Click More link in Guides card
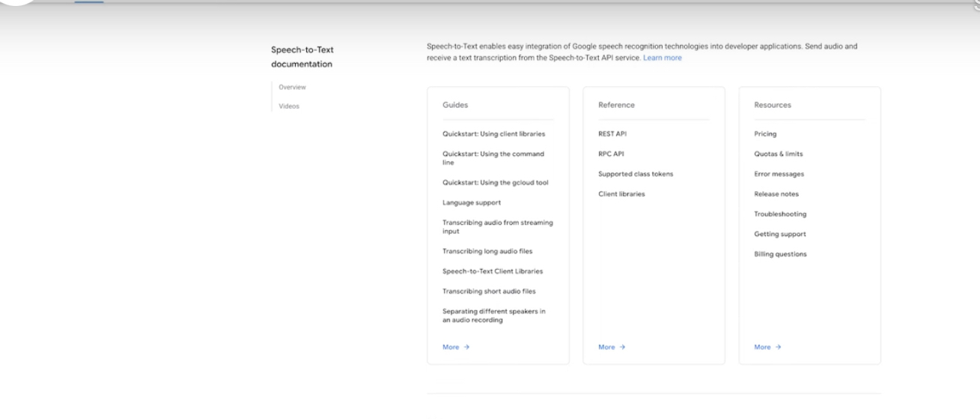 pos(456,347)
